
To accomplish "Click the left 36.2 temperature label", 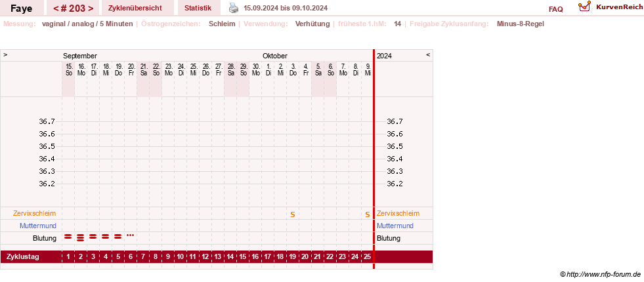I will pyautogui.click(x=47, y=184).
